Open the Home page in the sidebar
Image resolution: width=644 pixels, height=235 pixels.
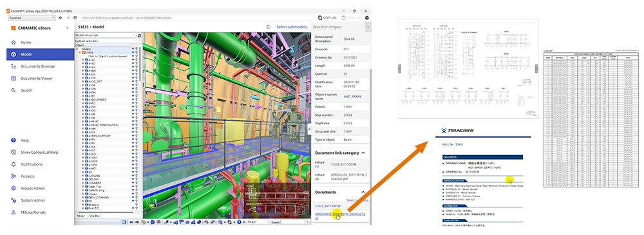click(26, 42)
